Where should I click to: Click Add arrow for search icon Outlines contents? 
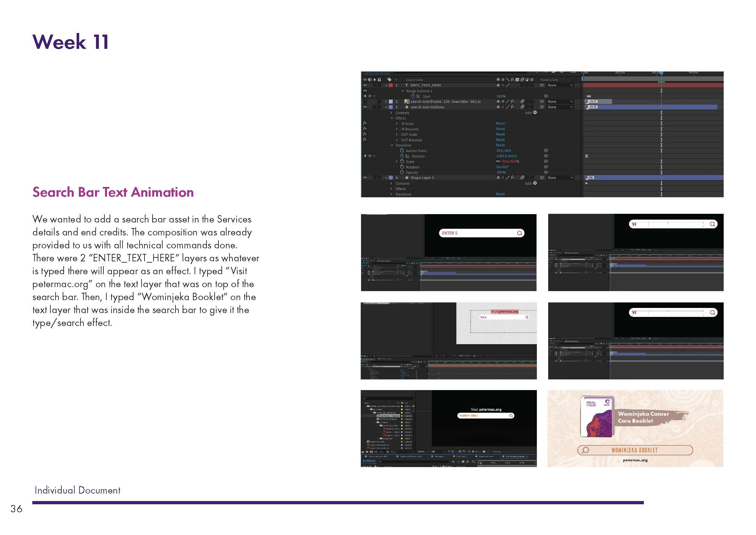tap(535, 112)
